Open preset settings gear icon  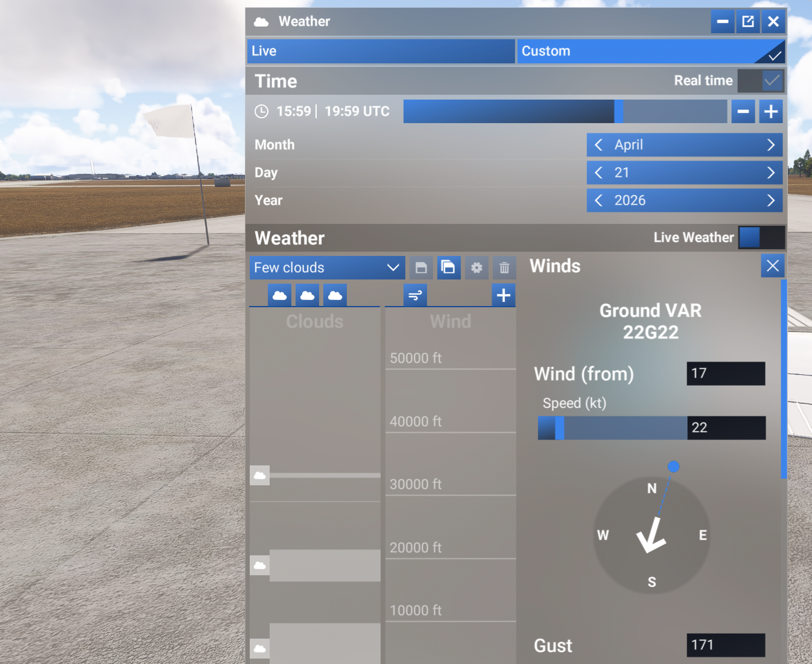[x=477, y=267]
